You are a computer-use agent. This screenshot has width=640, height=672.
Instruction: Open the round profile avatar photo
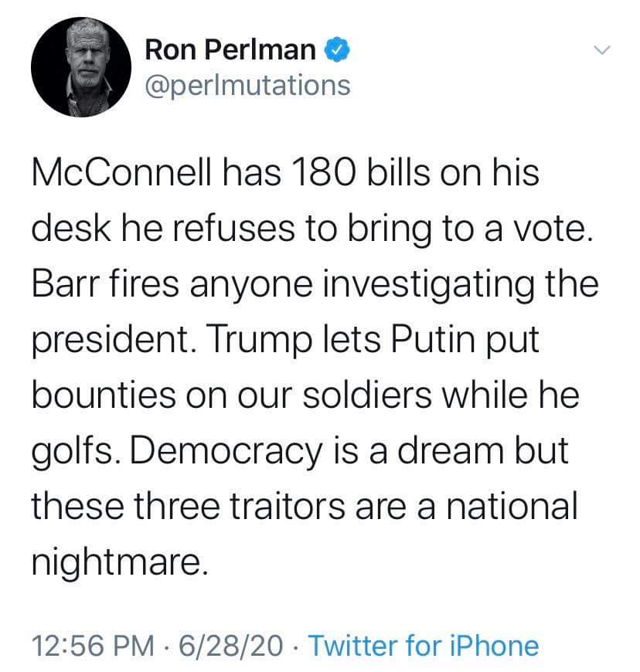(x=81, y=67)
